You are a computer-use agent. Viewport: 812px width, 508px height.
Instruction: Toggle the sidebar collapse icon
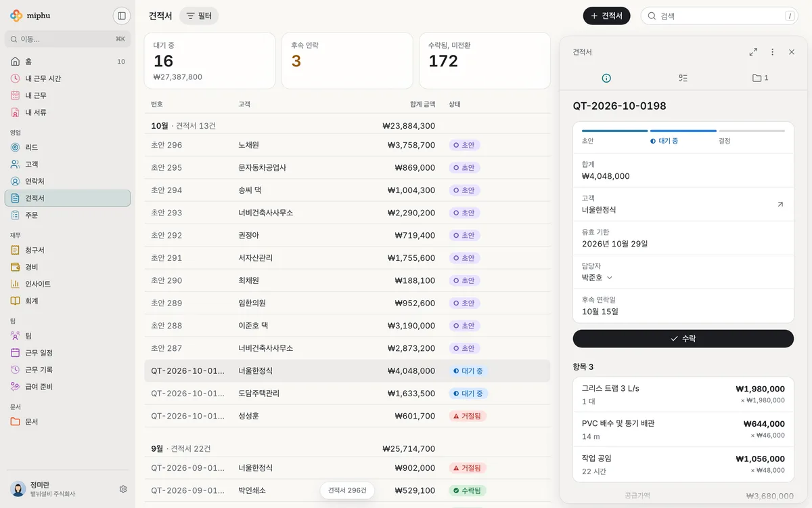tap(121, 16)
